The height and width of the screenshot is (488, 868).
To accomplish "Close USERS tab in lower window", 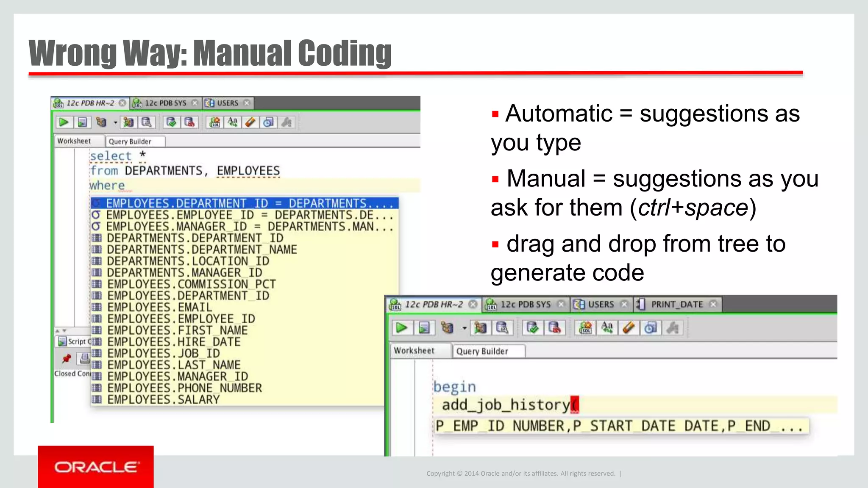I will point(624,305).
